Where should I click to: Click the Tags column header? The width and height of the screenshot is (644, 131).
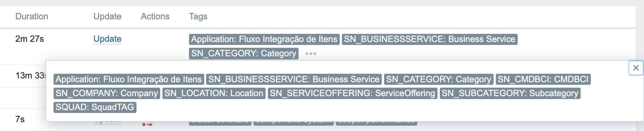click(198, 16)
